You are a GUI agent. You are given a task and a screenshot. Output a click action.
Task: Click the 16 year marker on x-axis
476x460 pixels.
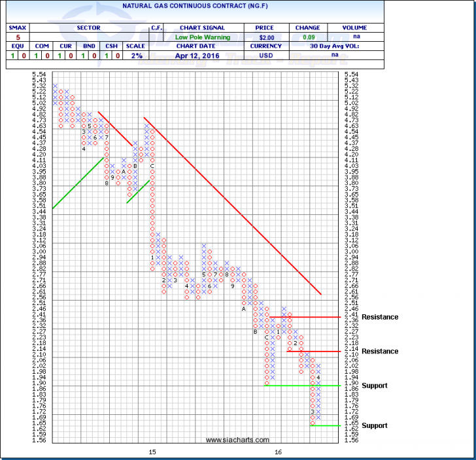[x=278, y=452]
